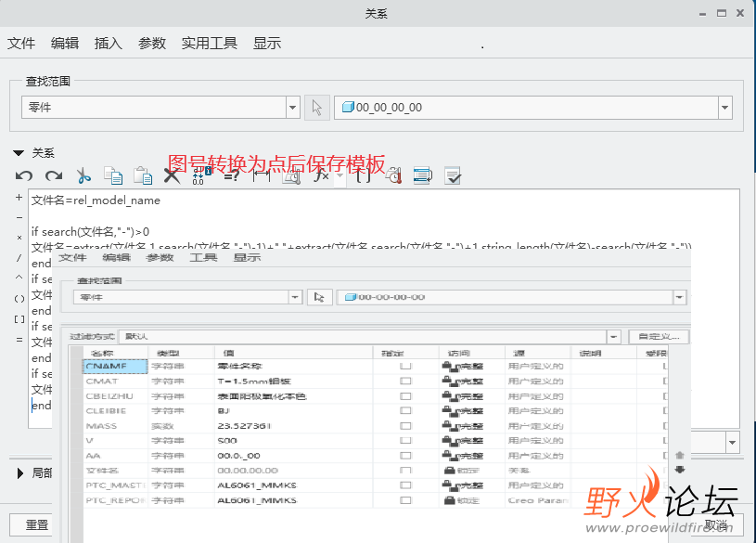The width and height of the screenshot is (756, 543).
Task: Click the 重置 button
Action: 37,524
